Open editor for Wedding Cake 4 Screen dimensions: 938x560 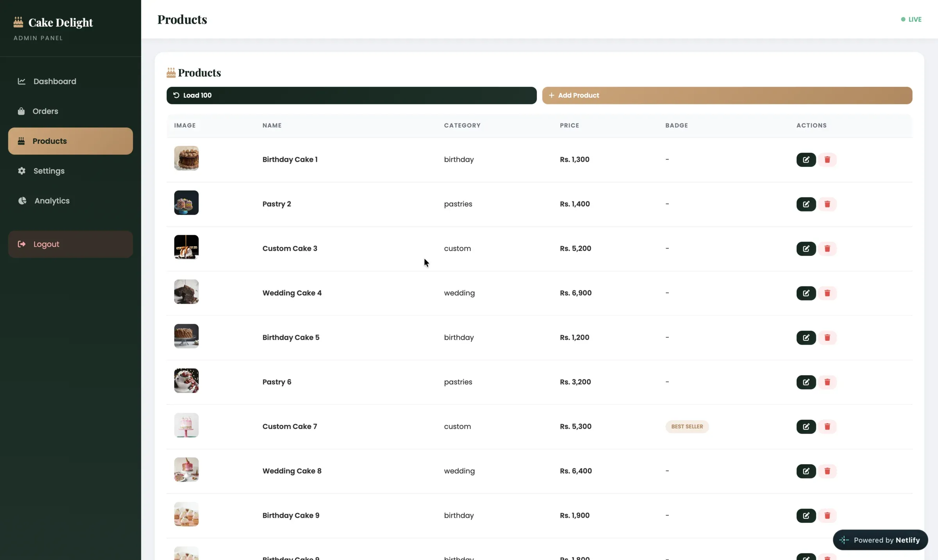click(x=806, y=293)
